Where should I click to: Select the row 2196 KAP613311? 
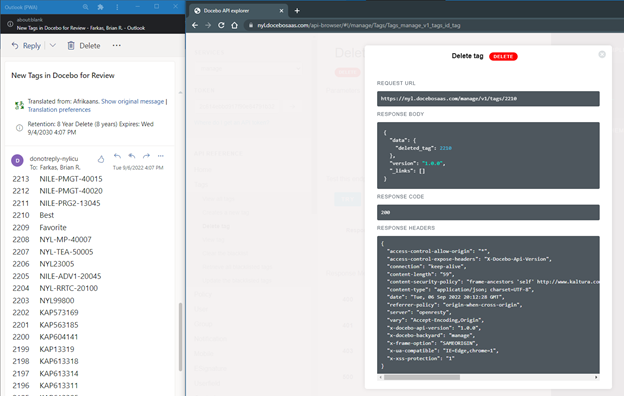45,385
